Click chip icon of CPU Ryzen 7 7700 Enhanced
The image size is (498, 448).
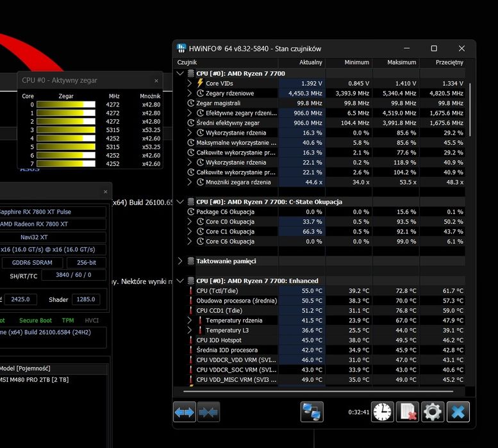pyautogui.click(x=191, y=281)
